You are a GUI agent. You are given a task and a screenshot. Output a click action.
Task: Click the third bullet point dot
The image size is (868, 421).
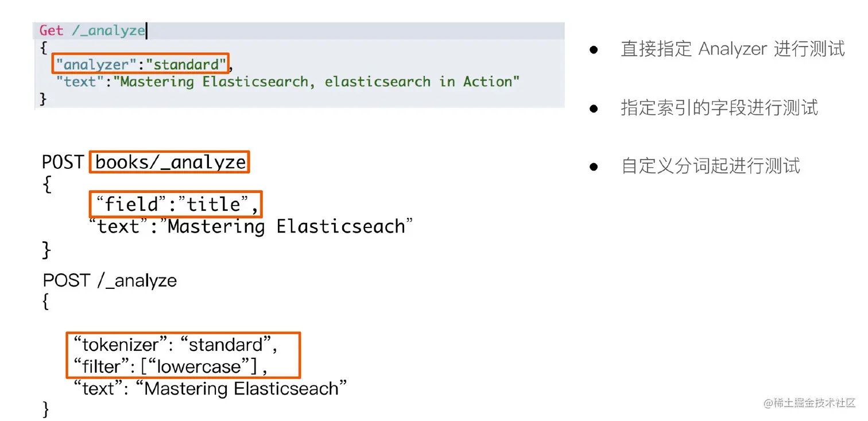(594, 167)
